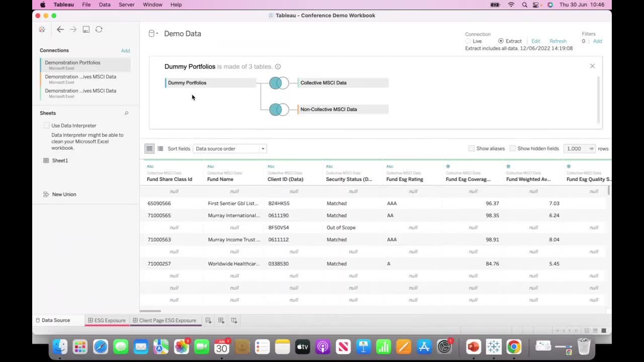Open Tableau icon in the dock
Image resolution: width=644 pixels, height=362 pixels.
tap(494, 346)
